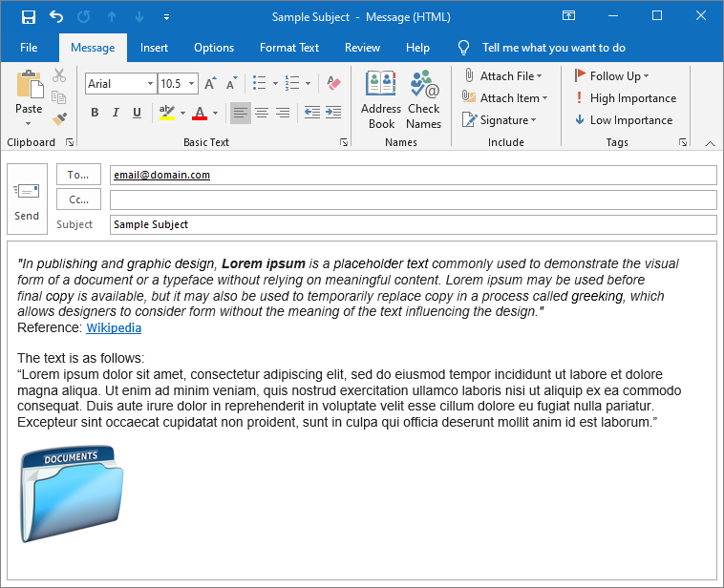
Task: Click the To... recipients button
Action: (x=78, y=175)
